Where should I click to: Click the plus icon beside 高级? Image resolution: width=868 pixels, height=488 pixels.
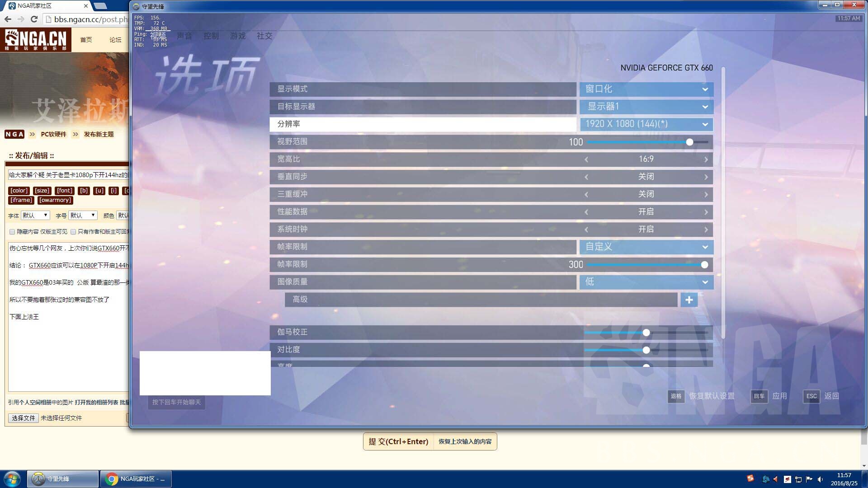(689, 300)
